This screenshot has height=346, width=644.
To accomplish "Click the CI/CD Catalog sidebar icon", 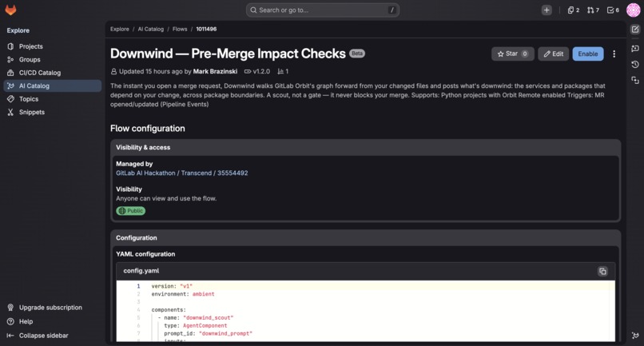I will 10,73.
